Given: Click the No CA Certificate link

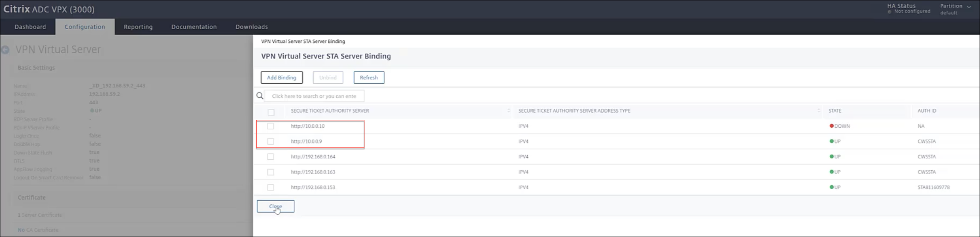Looking at the screenshot, I should point(38,230).
